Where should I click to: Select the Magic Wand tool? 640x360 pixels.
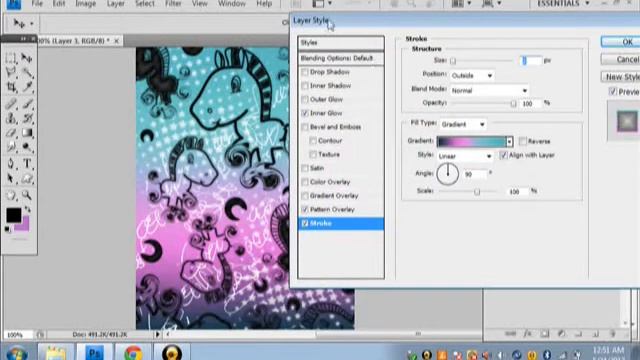(27, 72)
